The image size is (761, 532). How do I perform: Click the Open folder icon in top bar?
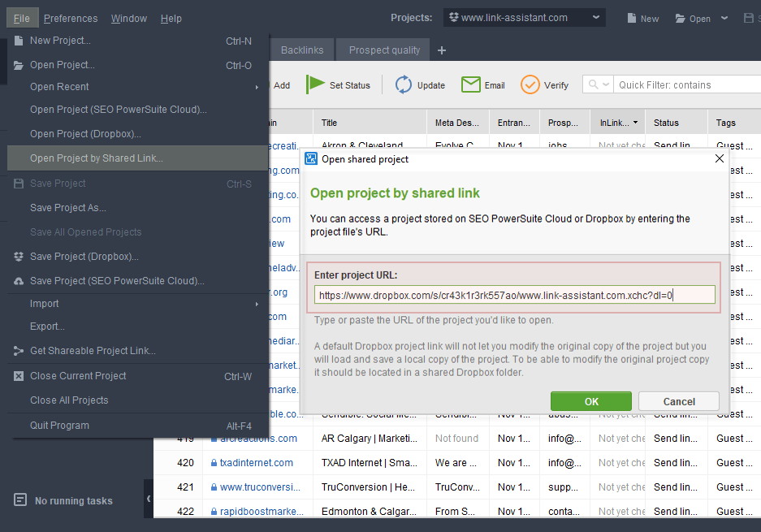tap(680, 19)
